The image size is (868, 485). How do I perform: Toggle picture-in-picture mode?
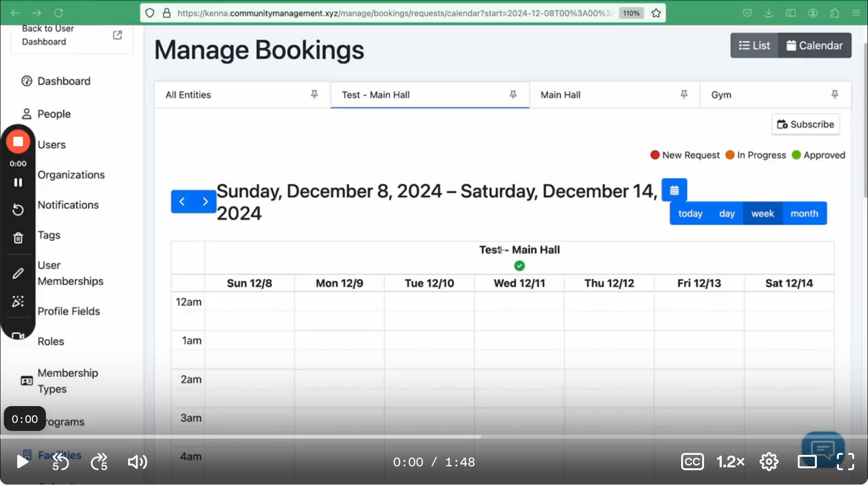click(x=807, y=462)
